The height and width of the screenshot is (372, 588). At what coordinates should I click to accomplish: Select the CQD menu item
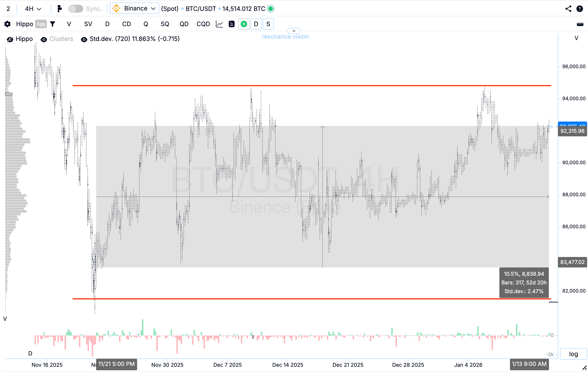[203, 24]
